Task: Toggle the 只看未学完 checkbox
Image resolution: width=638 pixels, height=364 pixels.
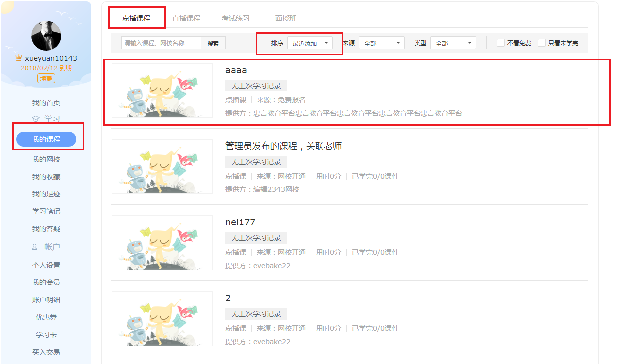Action: coord(542,43)
